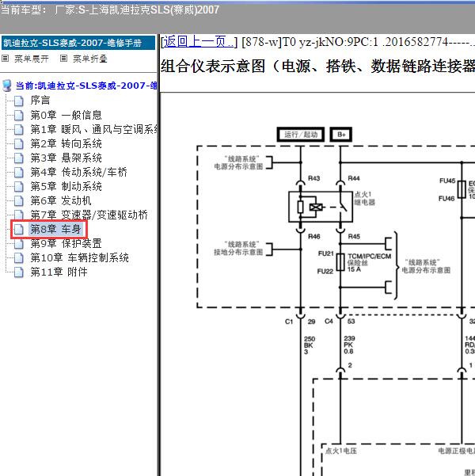Image resolution: width=475 pixels, height=476 pixels.
Task: Click the TCM/IPC/ECM 保险丝 15 A label
Action: pyautogui.click(x=369, y=263)
